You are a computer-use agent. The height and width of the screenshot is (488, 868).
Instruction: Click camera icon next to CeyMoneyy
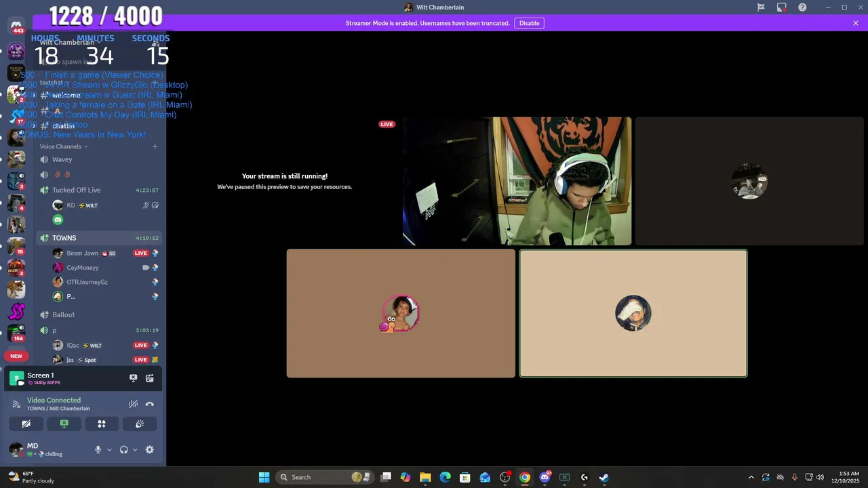pyautogui.click(x=145, y=268)
